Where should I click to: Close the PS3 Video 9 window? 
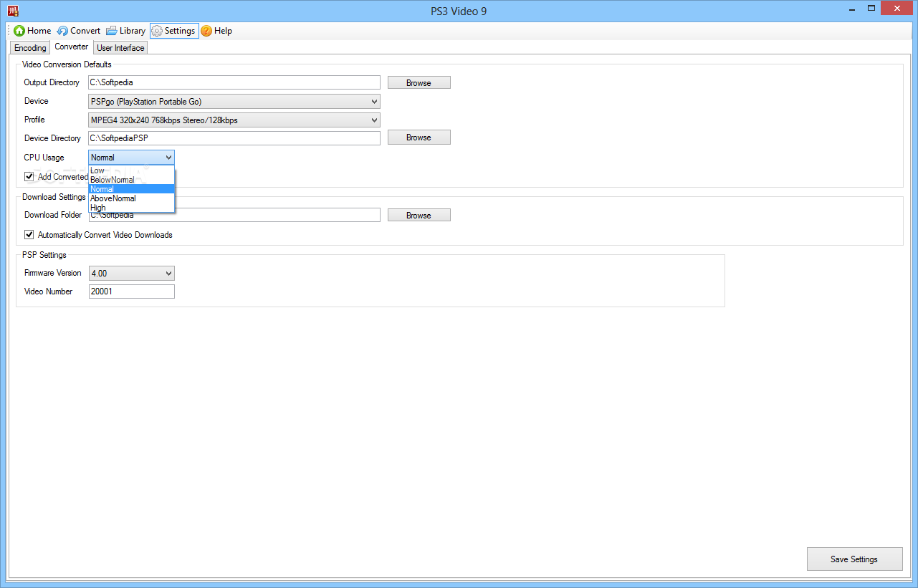click(x=898, y=9)
